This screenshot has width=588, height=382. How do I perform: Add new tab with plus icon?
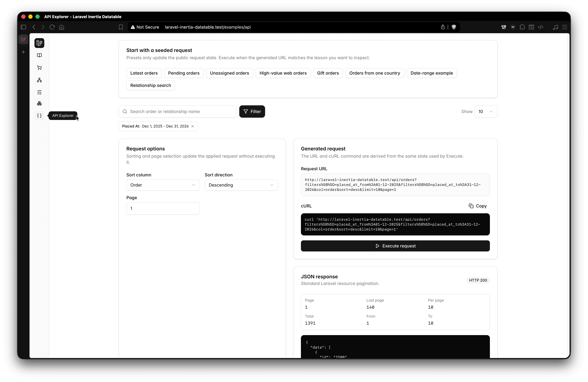(x=24, y=52)
